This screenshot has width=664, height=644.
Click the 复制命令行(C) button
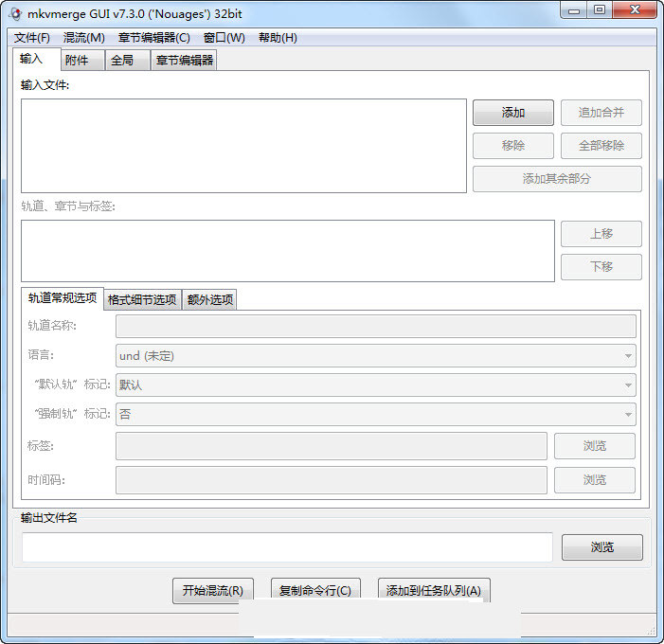click(x=315, y=590)
